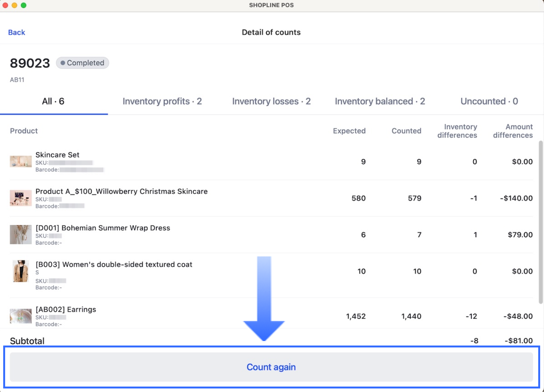
Task: Click the Completed status badge
Action: [x=83, y=63]
